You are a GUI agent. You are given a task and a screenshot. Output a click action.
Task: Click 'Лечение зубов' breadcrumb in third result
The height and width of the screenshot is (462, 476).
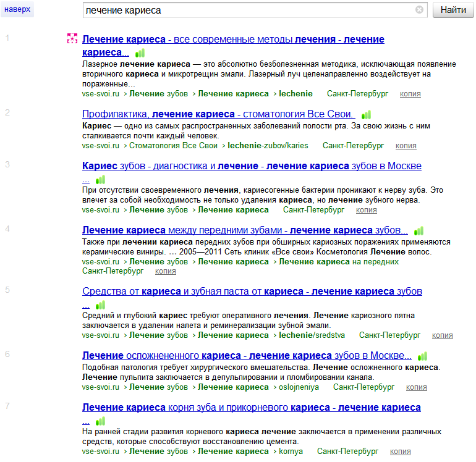pos(158,210)
